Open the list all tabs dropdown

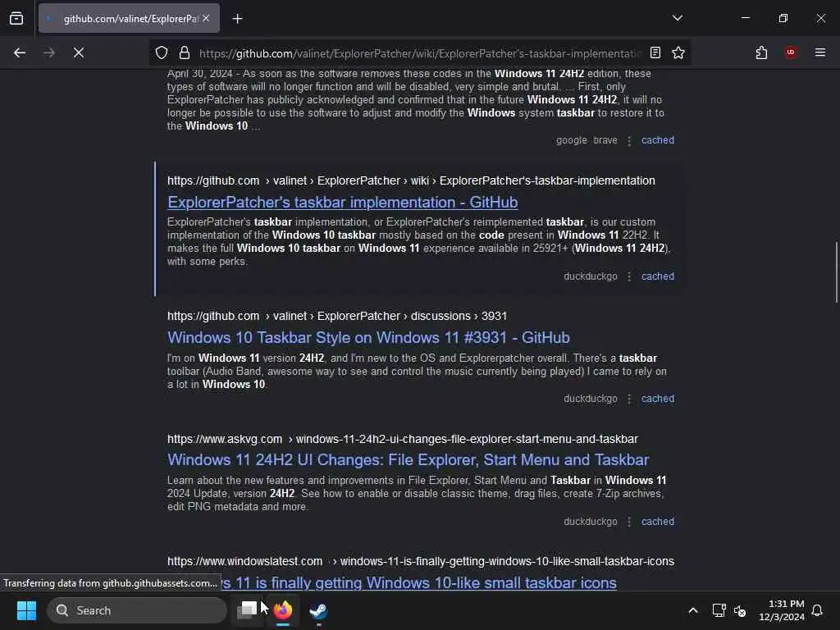[677, 18]
